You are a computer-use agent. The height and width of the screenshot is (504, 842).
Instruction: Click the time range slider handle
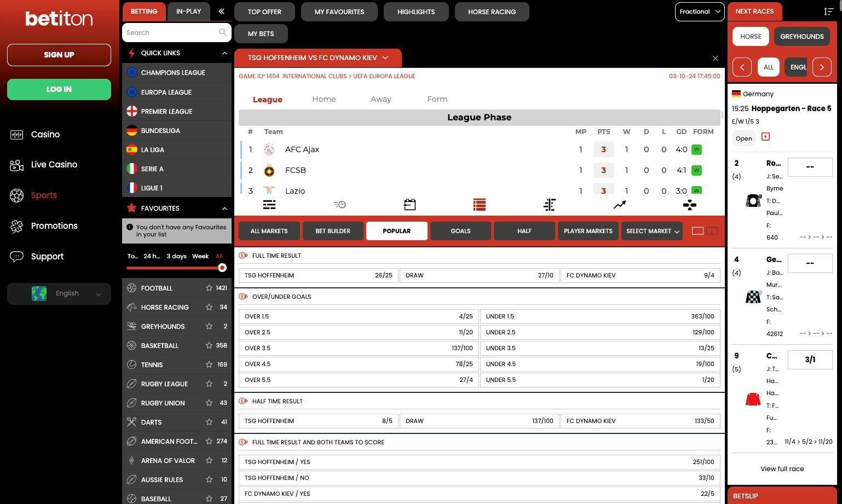coord(222,268)
